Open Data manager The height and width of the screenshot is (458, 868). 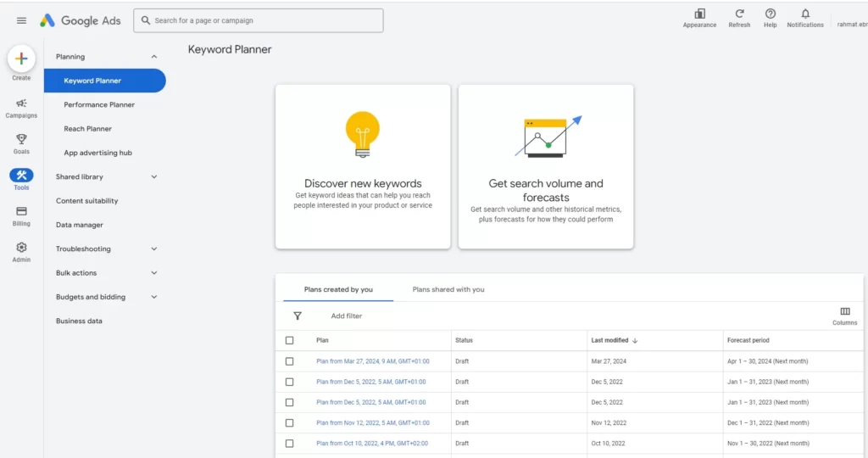(x=79, y=225)
